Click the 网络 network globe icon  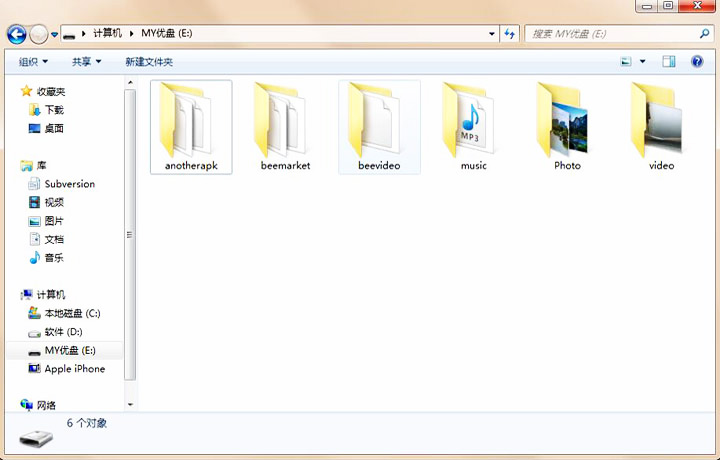tap(27, 405)
